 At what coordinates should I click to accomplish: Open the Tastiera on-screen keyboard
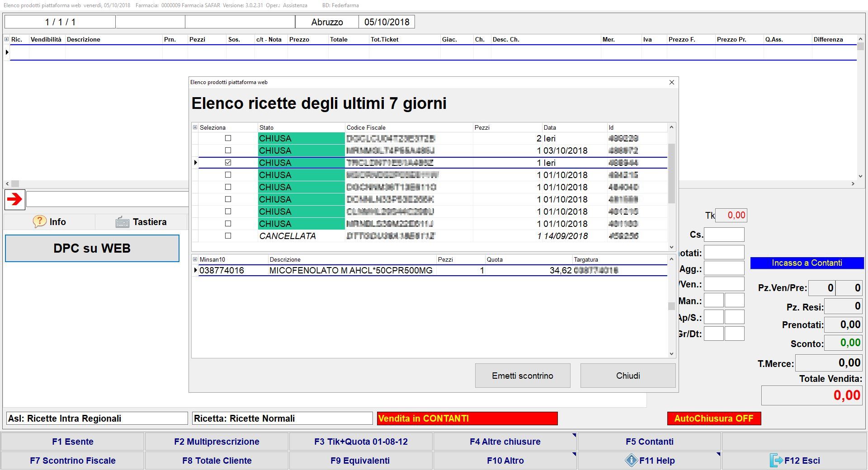point(141,222)
